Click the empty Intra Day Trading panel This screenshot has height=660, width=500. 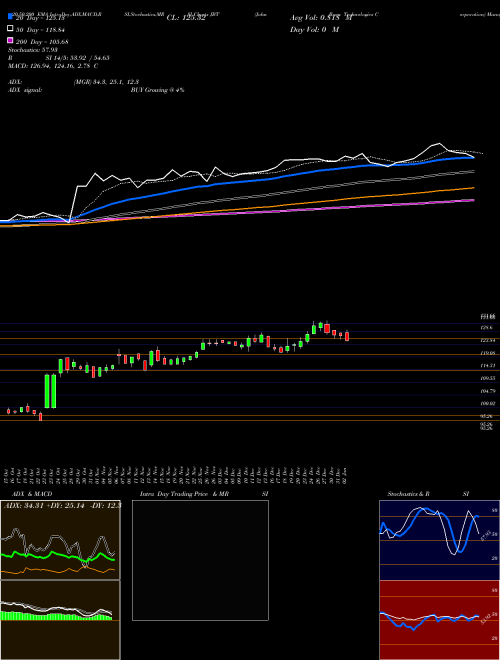[200, 560]
